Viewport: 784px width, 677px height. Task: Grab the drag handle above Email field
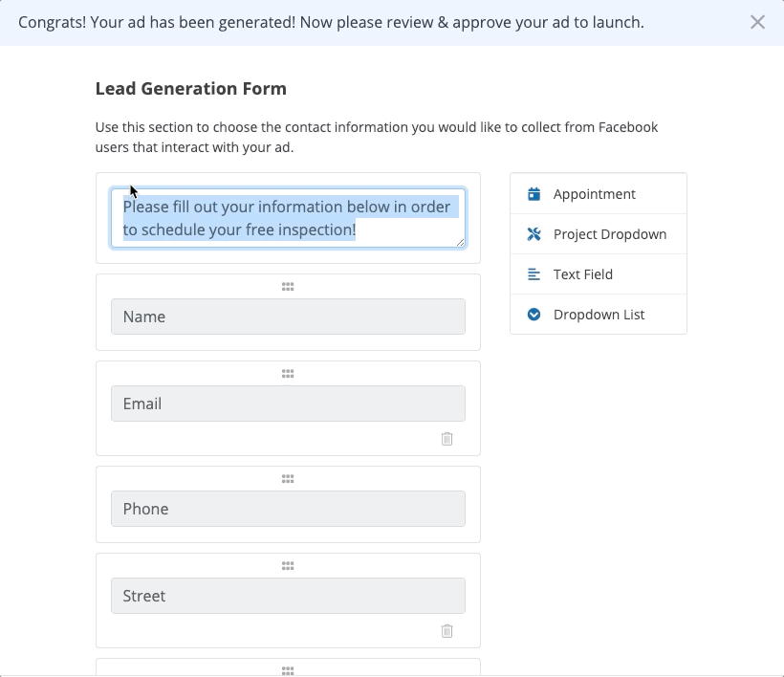[288, 373]
